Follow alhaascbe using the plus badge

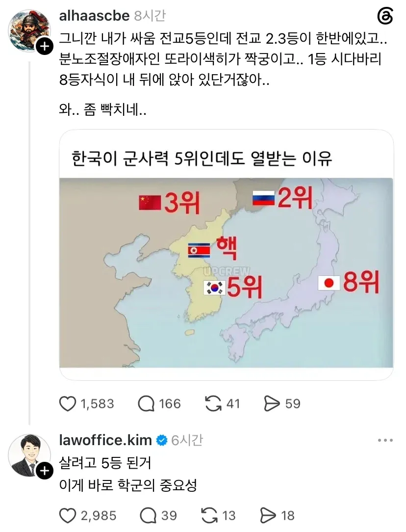click(x=45, y=47)
